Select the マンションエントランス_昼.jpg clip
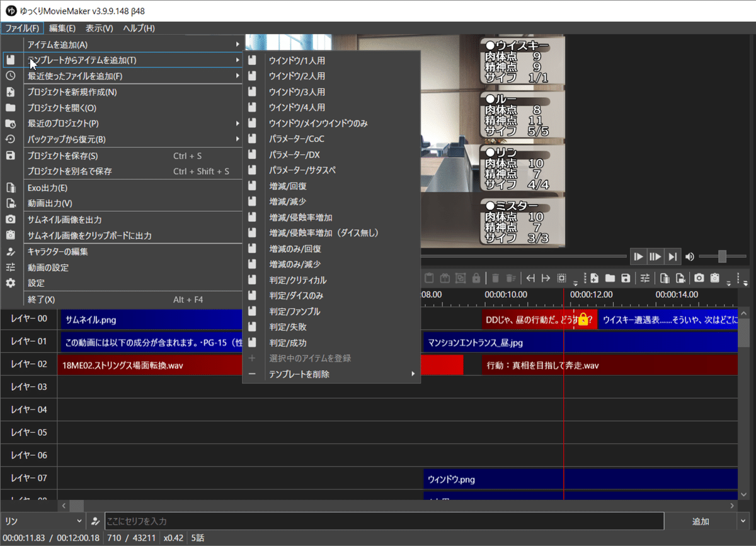The height and width of the screenshot is (546, 756). coord(580,342)
